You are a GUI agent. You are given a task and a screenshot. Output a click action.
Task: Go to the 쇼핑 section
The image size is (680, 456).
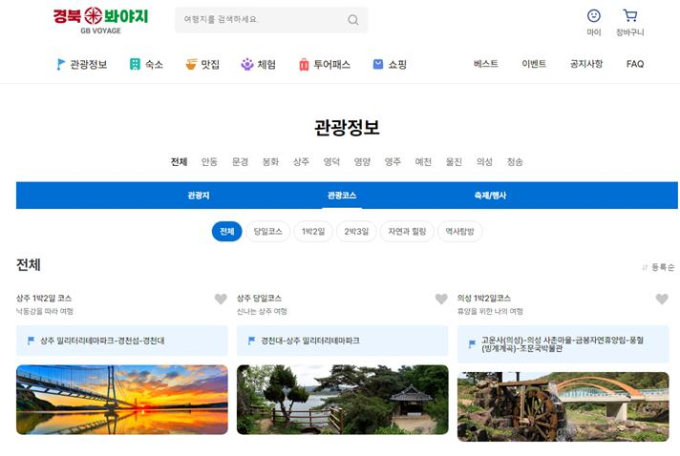pos(390,64)
